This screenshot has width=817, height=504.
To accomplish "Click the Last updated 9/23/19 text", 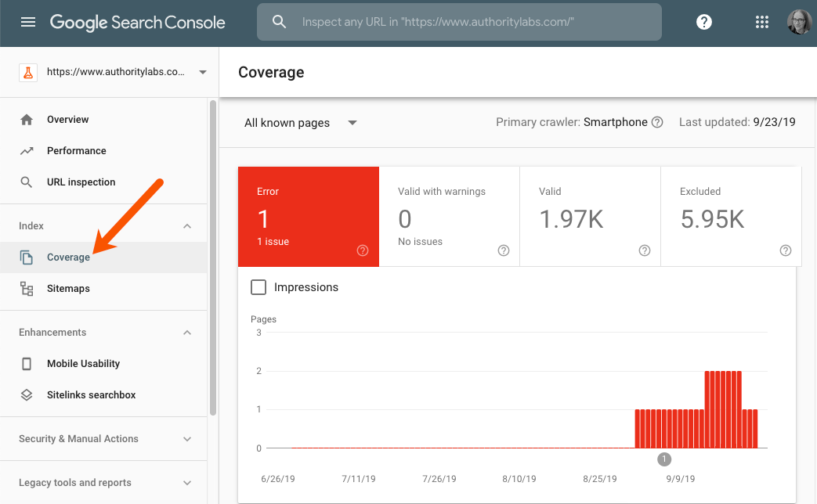I will (737, 122).
